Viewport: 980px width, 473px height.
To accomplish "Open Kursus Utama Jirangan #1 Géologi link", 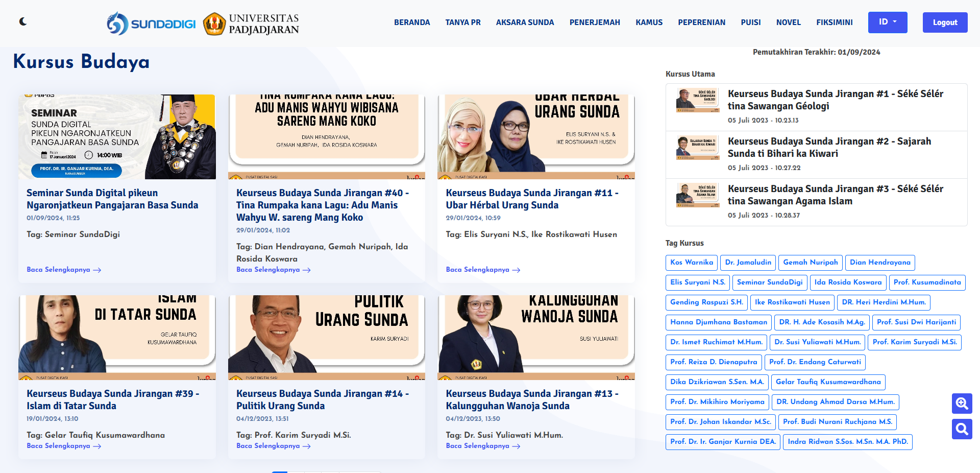I will [x=836, y=100].
